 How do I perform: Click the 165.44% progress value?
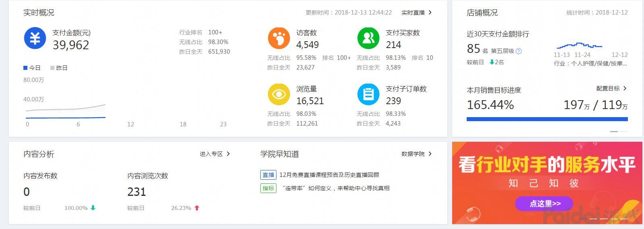490,105
